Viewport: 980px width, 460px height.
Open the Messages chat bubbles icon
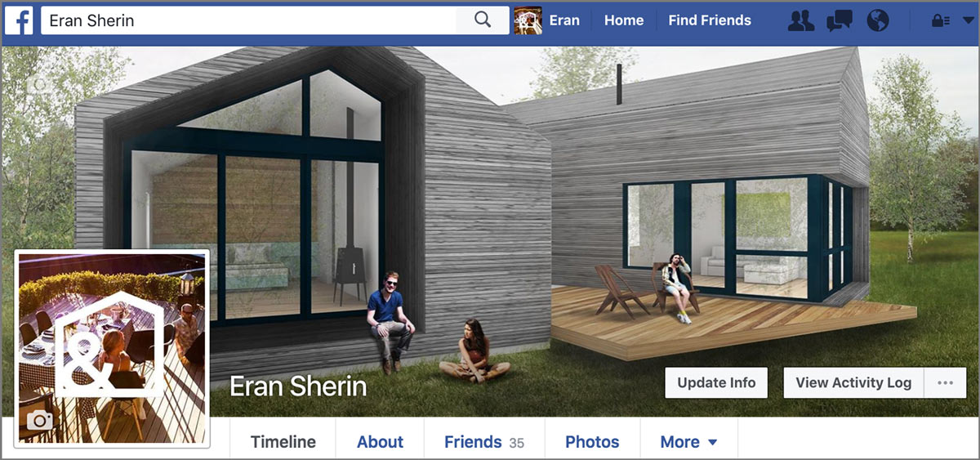(840, 20)
